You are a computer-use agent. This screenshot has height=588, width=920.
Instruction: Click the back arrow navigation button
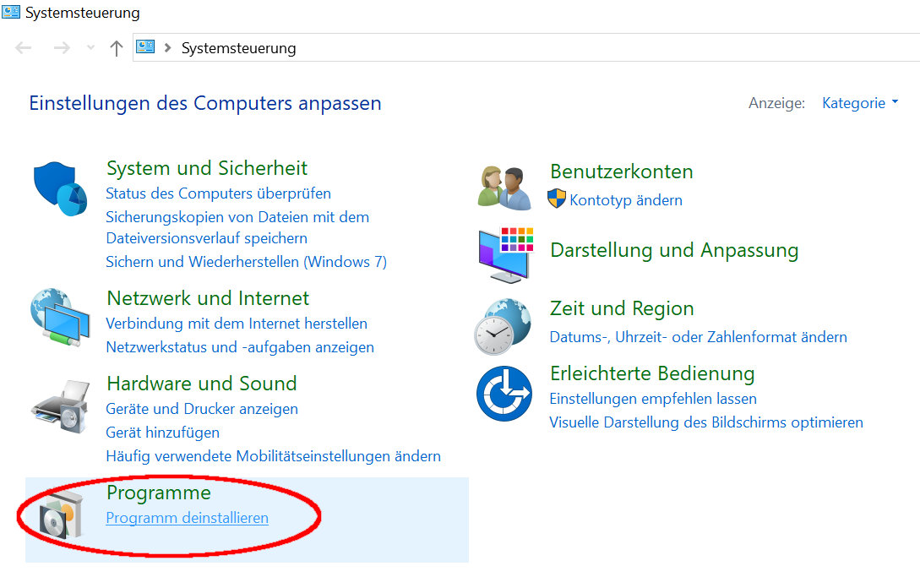(x=24, y=47)
